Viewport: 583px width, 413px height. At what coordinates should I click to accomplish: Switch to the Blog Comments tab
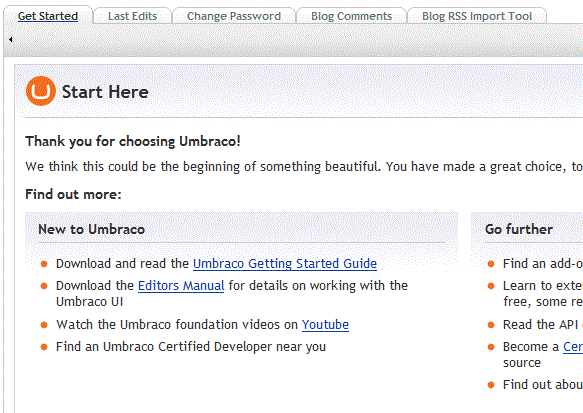click(x=351, y=16)
